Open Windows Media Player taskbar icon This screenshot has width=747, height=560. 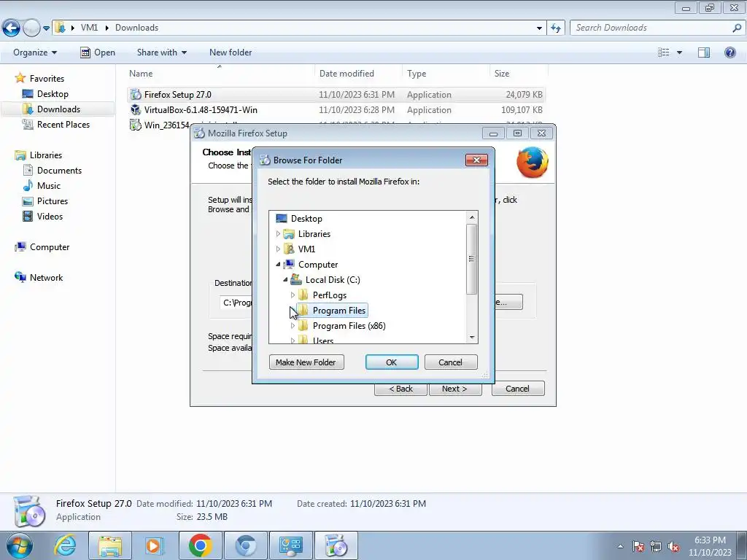155,545
